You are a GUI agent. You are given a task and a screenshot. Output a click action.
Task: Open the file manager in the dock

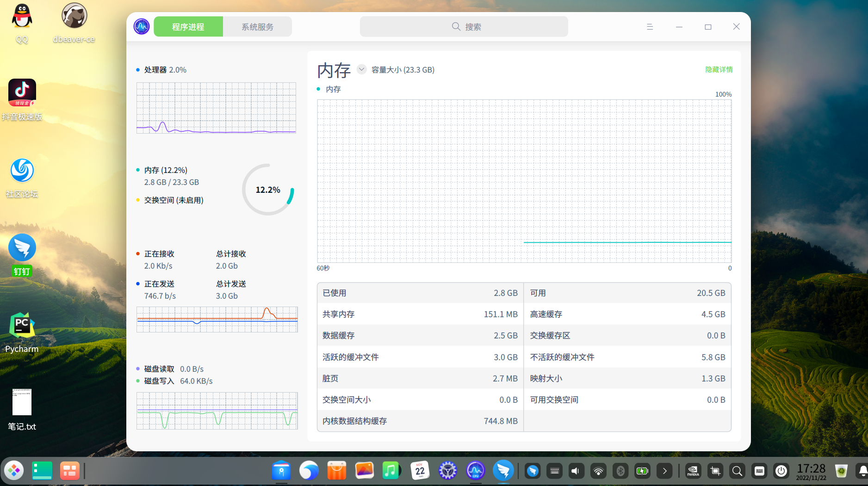tap(281, 471)
